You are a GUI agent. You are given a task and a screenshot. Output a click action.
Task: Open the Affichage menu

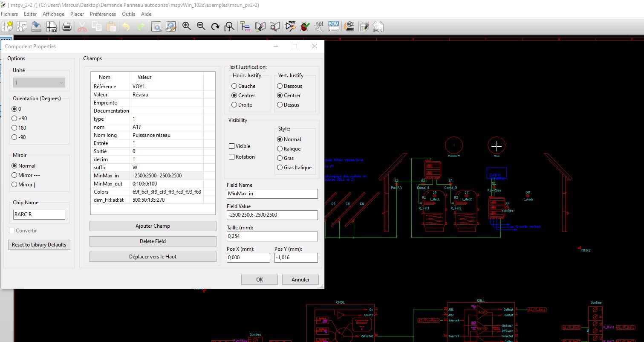[x=54, y=14]
